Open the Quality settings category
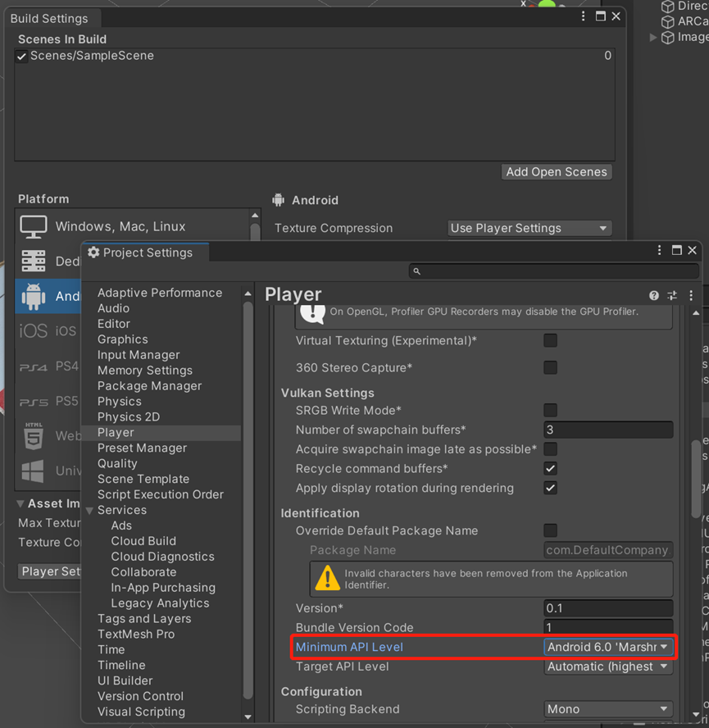This screenshot has width=709, height=728. [117, 463]
